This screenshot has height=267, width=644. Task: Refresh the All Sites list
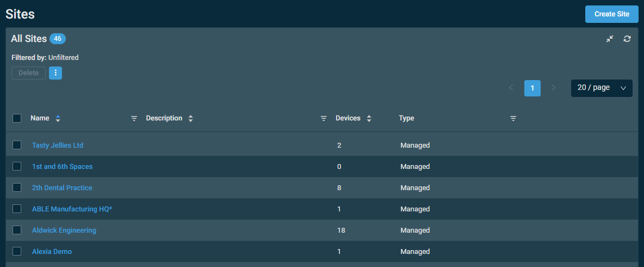pyautogui.click(x=627, y=39)
